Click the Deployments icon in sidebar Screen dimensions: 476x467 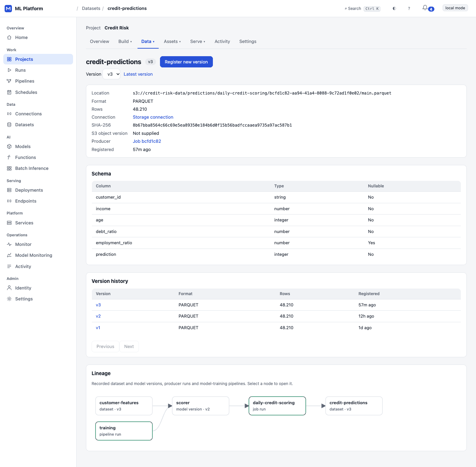click(x=9, y=190)
